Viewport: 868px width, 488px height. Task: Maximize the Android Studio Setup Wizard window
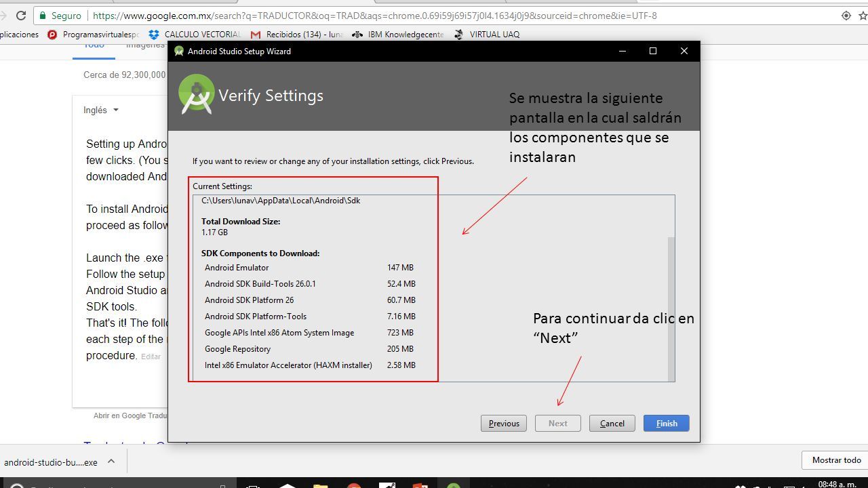pos(653,51)
